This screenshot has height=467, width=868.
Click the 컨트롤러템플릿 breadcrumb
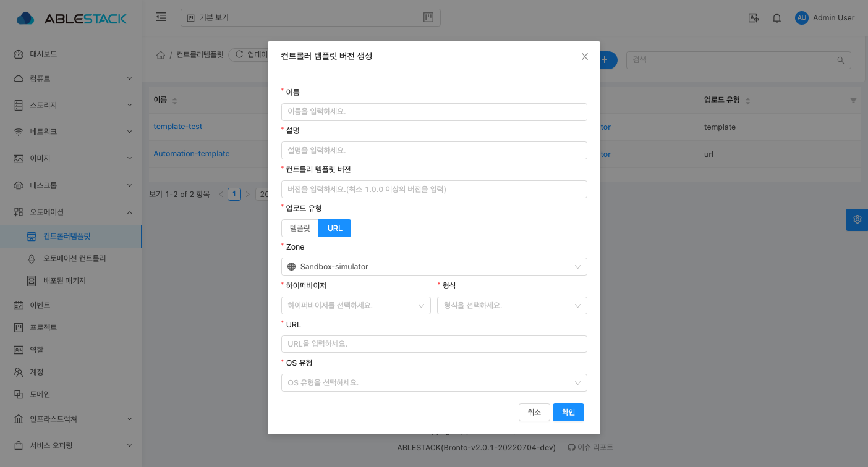(x=200, y=55)
